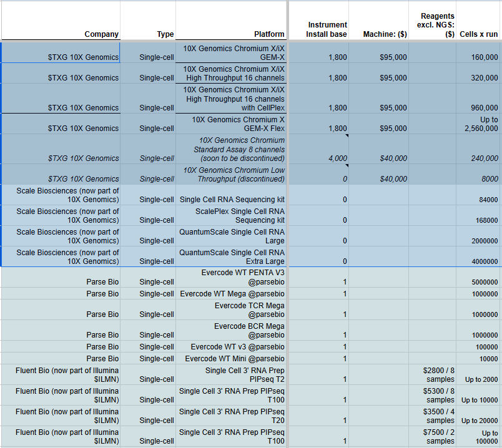Select the 10000 cells value for Evercode WT Mini
The width and height of the screenshot is (502, 448).
[478, 358]
